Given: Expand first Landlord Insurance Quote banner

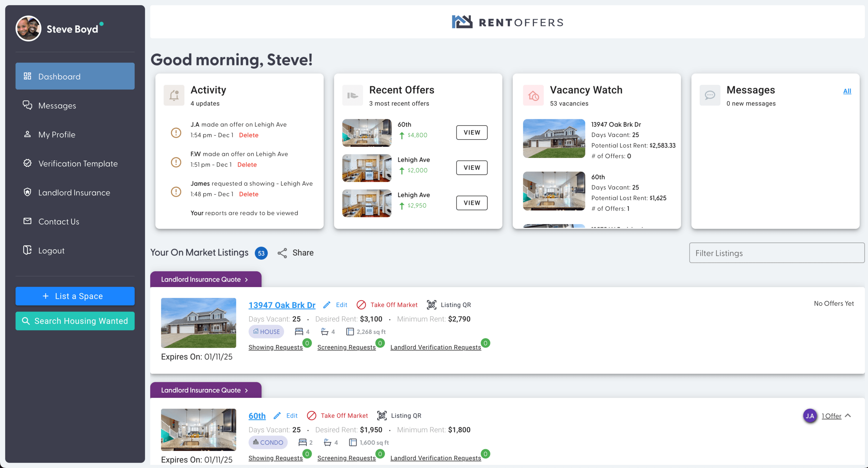Looking at the screenshot, I should point(206,279).
